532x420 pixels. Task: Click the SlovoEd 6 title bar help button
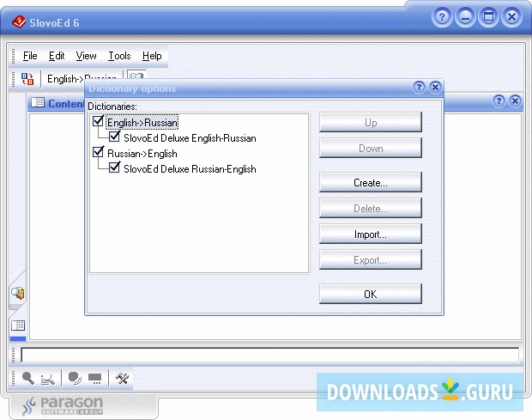click(442, 16)
